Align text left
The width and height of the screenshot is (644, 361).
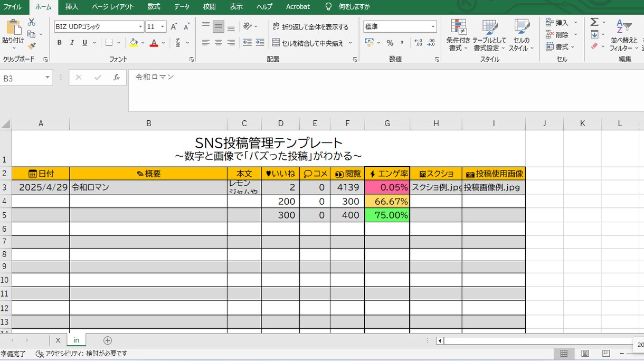click(206, 43)
